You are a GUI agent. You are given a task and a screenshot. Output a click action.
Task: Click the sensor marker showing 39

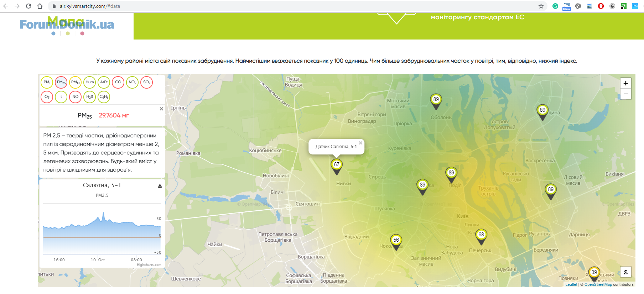tap(594, 274)
